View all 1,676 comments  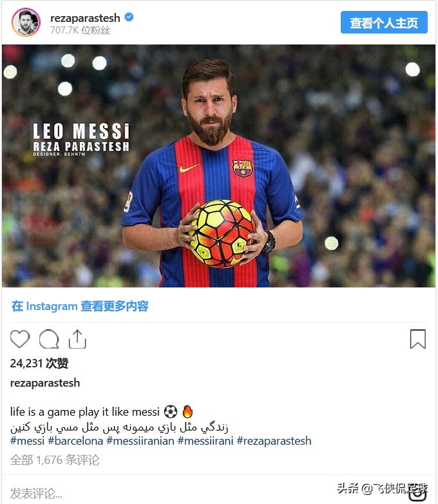coord(55,460)
